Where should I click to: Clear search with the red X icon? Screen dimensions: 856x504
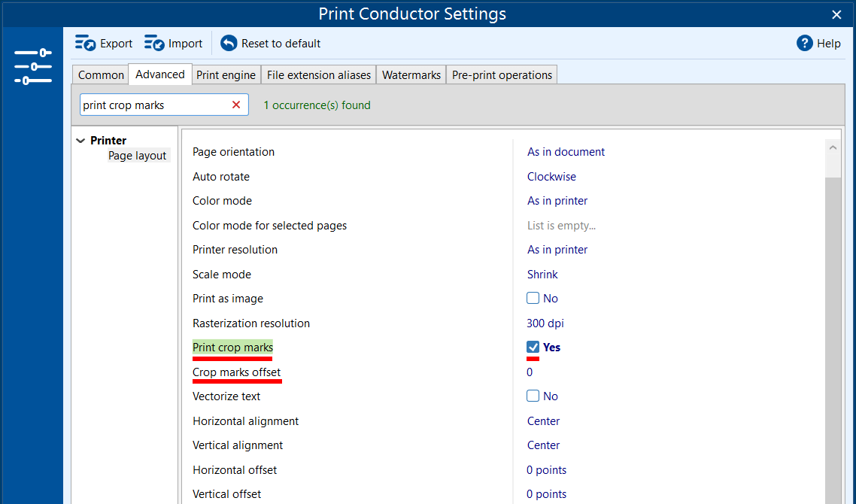click(236, 105)
